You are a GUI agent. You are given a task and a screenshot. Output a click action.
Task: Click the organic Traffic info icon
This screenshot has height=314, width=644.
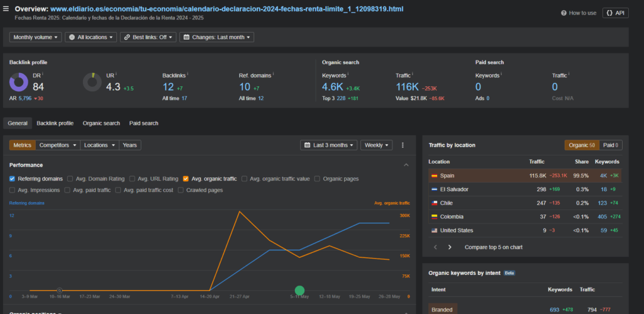413,74
